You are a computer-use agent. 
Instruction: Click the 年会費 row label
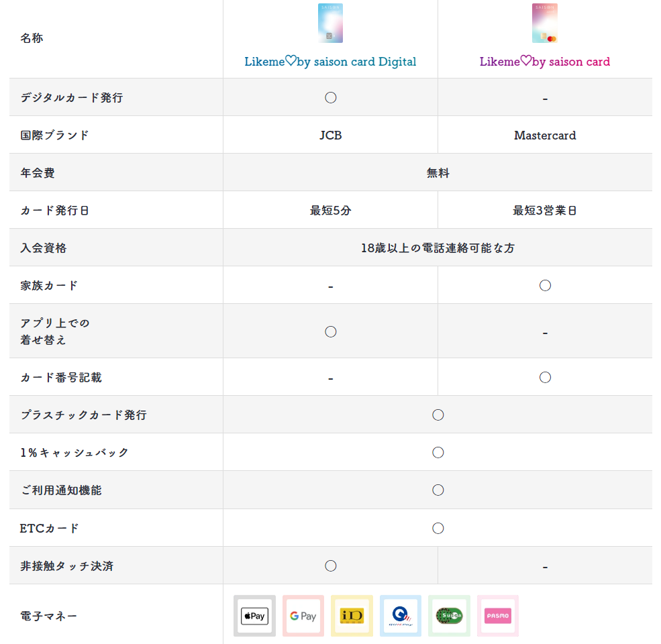click(x=38, y=173)
